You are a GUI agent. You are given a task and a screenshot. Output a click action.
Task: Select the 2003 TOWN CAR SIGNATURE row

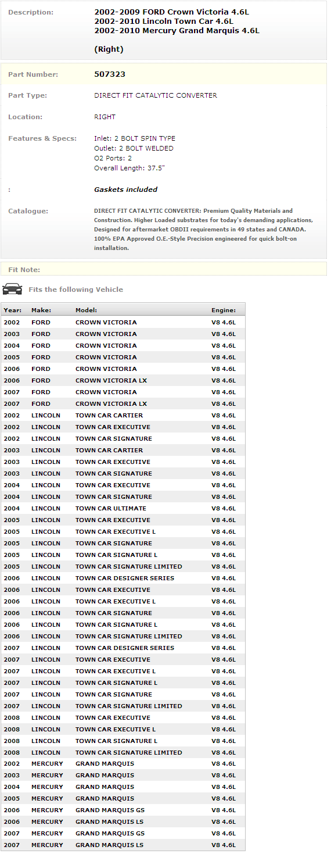click(x=123, y=473)
